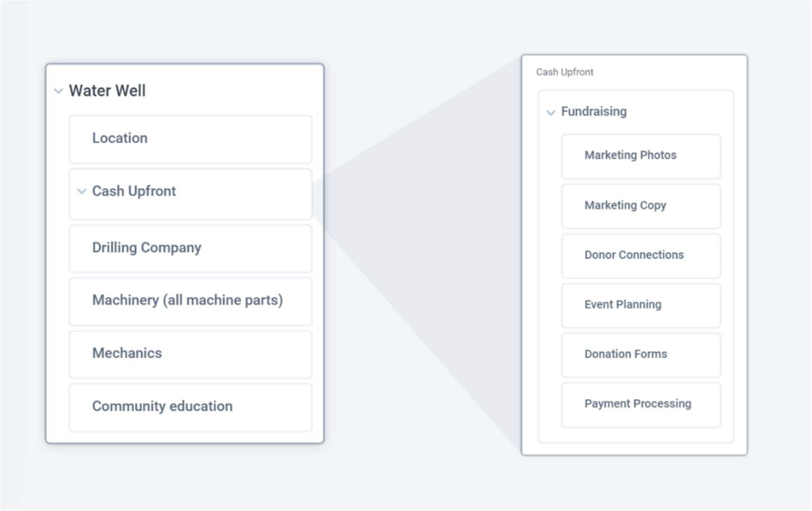Collapse the Water Well chevron
This screenshot has height=511, width=812.
coord(58,91)
